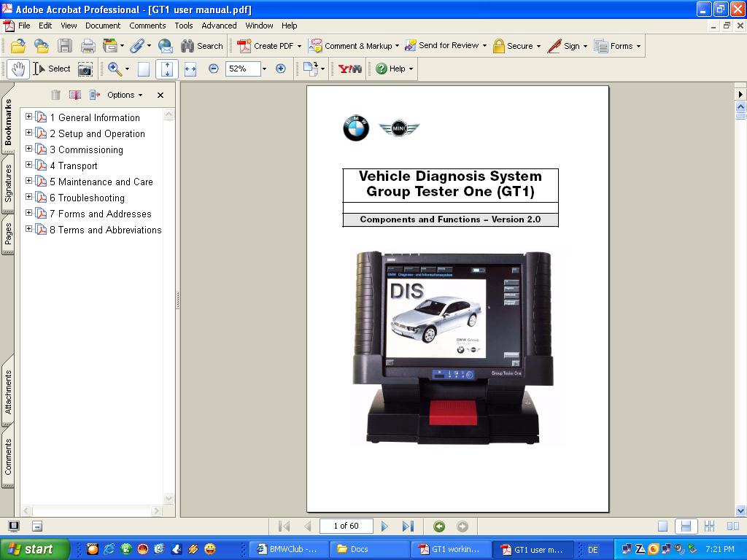The height and width of the screenshot is (560, 747).
Task: Open the Attachments side tab
Action: pos(8,392)
